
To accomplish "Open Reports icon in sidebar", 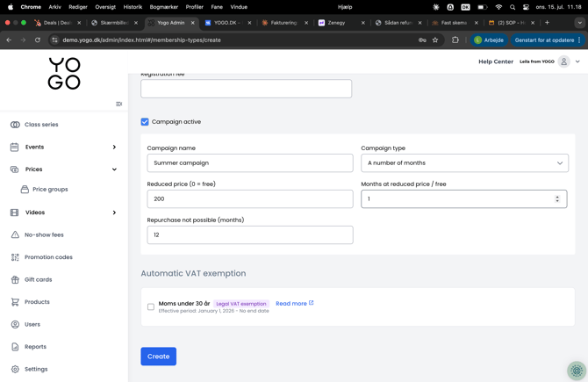I will (15, 347).
